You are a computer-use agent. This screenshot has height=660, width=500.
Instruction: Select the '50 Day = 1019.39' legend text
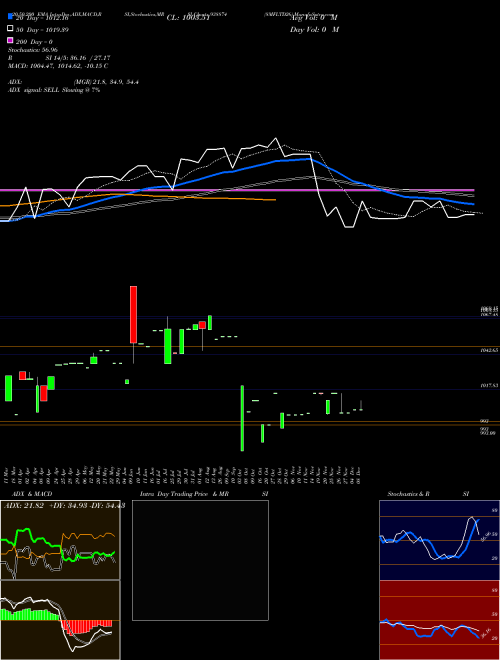point(42,30)
